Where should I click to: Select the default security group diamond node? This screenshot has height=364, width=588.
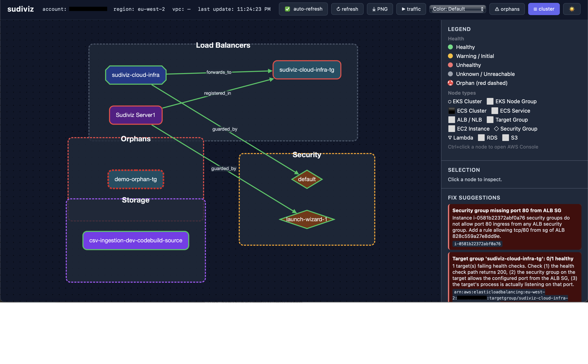(307, 179)
